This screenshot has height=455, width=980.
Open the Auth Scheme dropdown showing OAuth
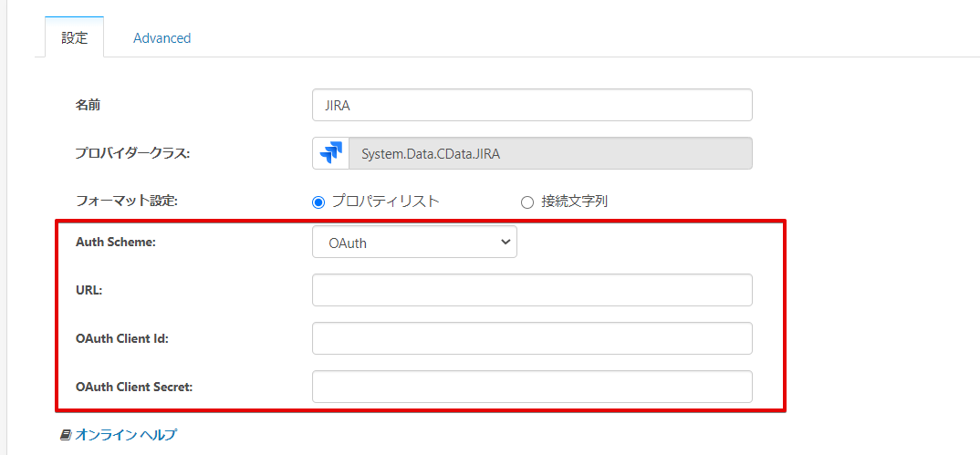(414, 243)
